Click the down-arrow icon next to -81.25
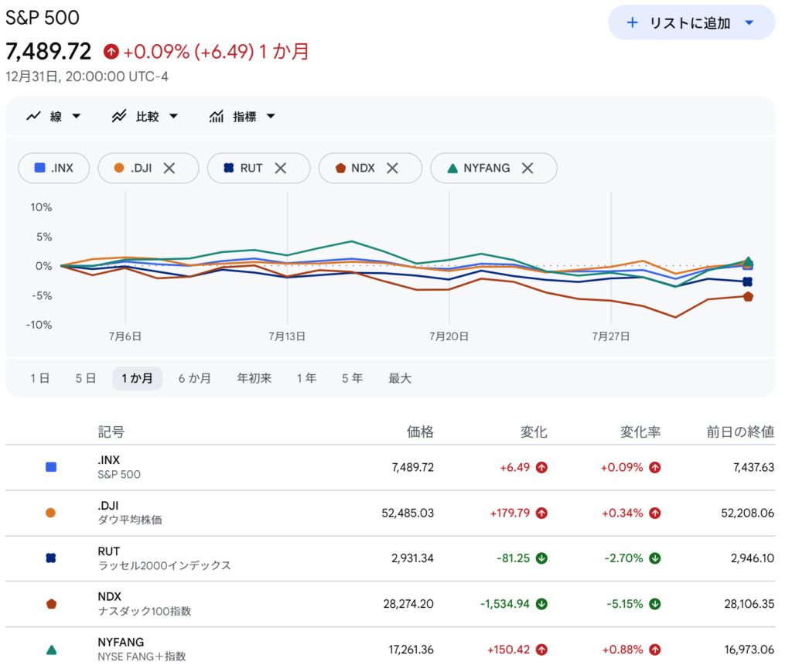Screen dimensions: 792x672 [541, 558]
